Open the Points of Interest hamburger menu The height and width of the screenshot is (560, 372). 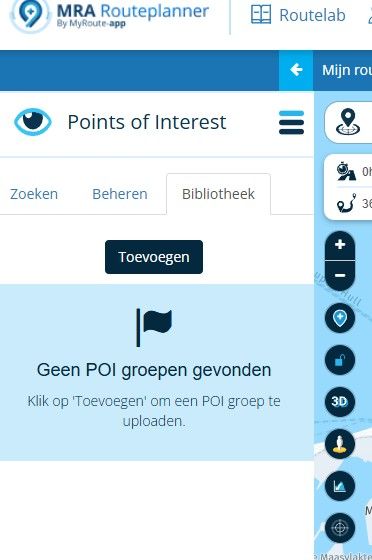291,122
